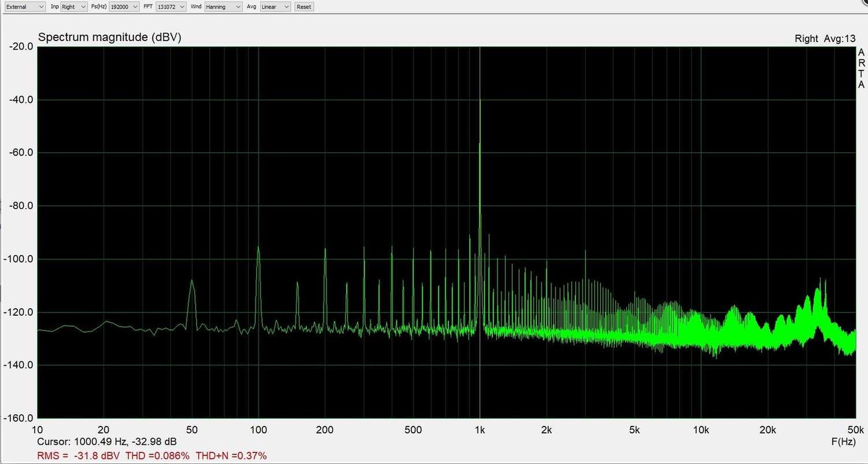Click the RMS = -31.8 dBV readout
The height and width of the screenshot is (464, 868).
click(x=79, y=455)
